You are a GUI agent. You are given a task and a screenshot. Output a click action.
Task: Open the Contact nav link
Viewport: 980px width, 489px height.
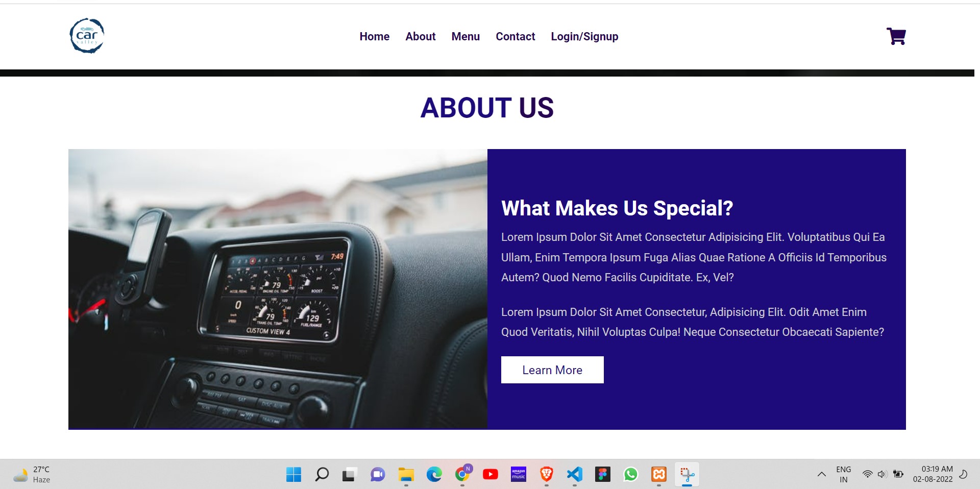(515, 37)
